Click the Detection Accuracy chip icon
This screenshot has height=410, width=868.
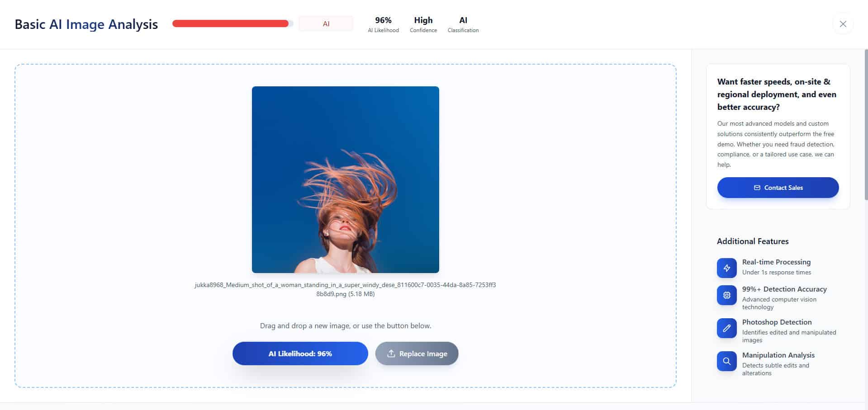click(x=726, y=295)
